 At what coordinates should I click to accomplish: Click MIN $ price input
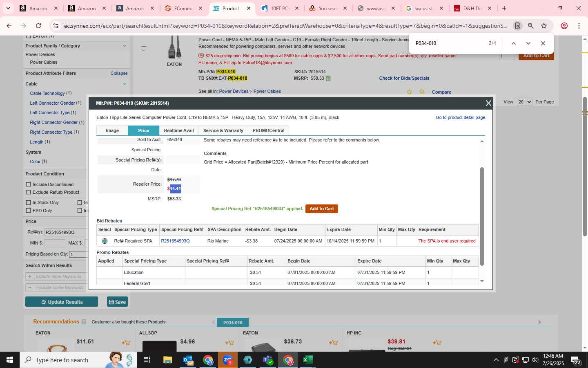tap(54, 243)
